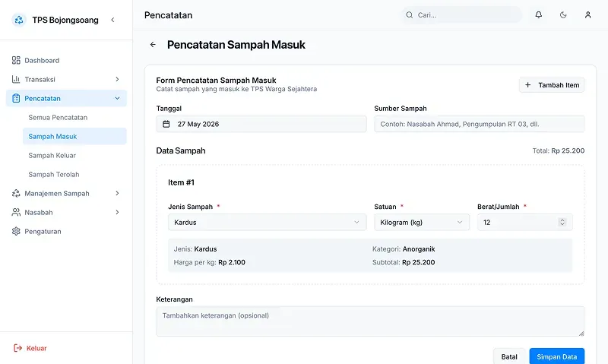Click the Item #1 heading
The width and height of the screenshot is (608, 364).
181,182
